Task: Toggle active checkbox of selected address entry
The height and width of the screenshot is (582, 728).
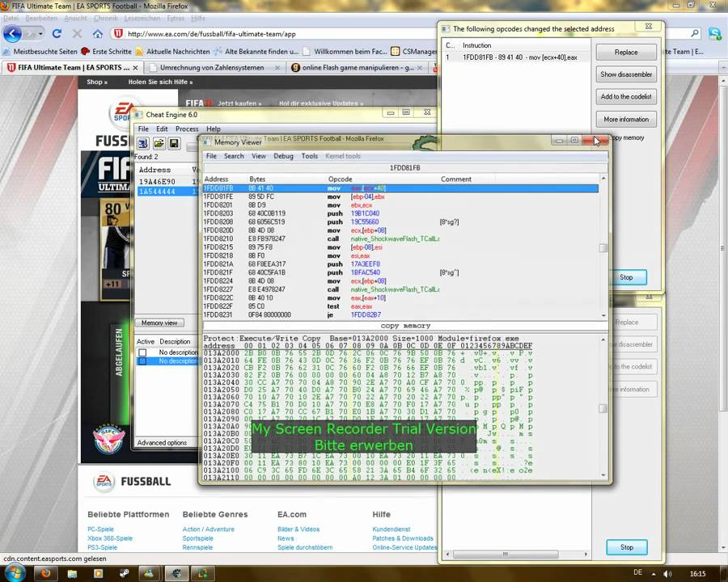Action: coord(142,361)
